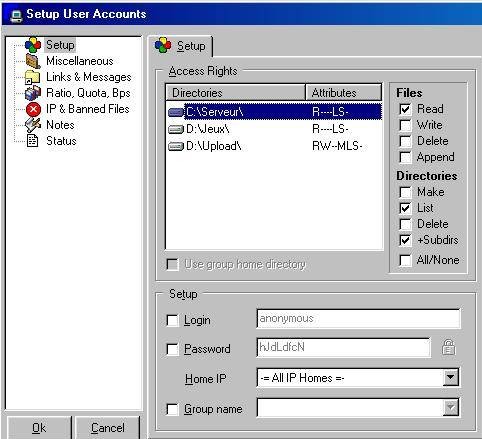Open the Status document icon
This screenshot has width=482, height=439.
[x=32, y=141]
